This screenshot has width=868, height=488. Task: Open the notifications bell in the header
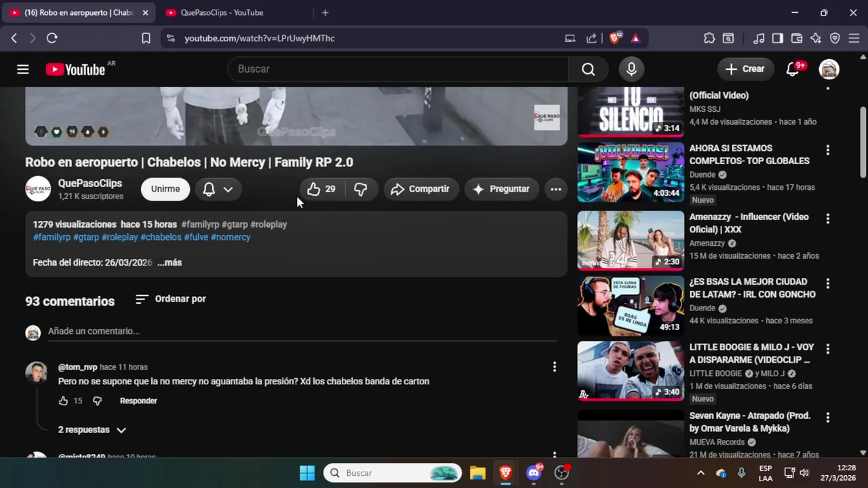(792, 69)
